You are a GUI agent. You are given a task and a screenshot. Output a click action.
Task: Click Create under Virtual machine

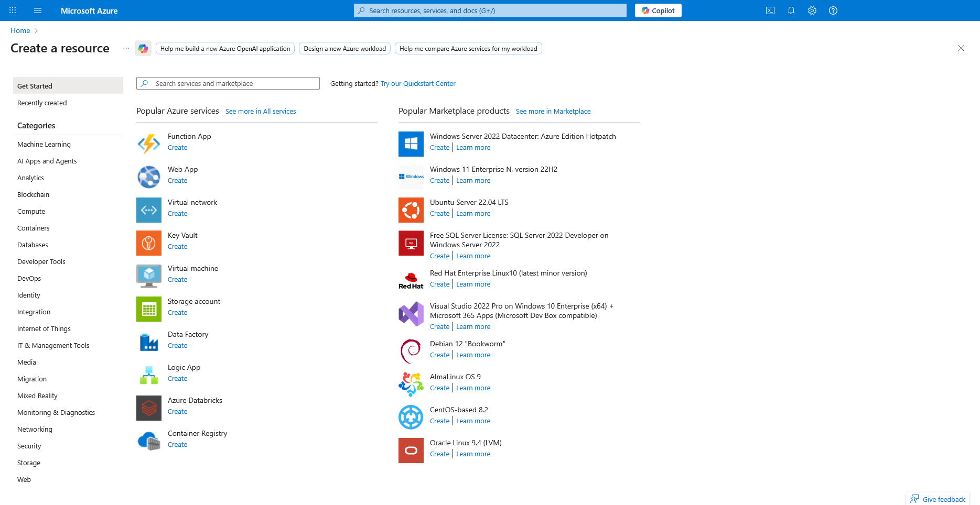click(177, 280)
